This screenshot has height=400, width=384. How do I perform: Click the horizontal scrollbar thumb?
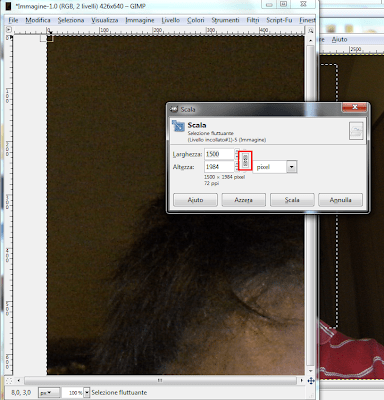[x=160, y=380]
